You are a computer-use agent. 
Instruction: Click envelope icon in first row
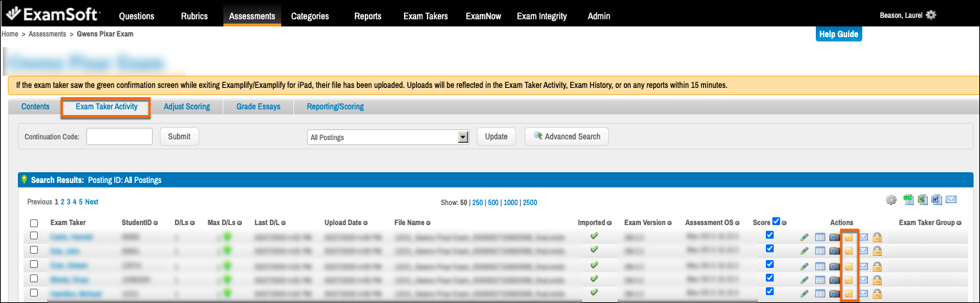[x=864, y=237]
